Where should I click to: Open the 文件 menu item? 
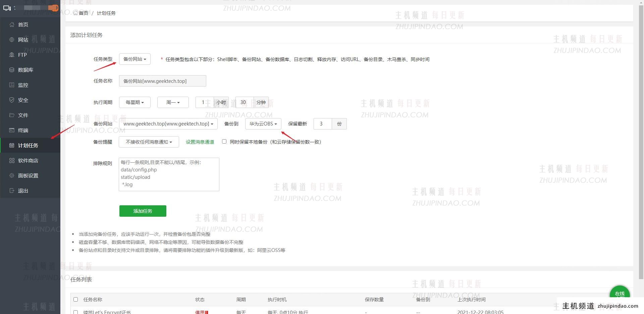tap(30, 115)
